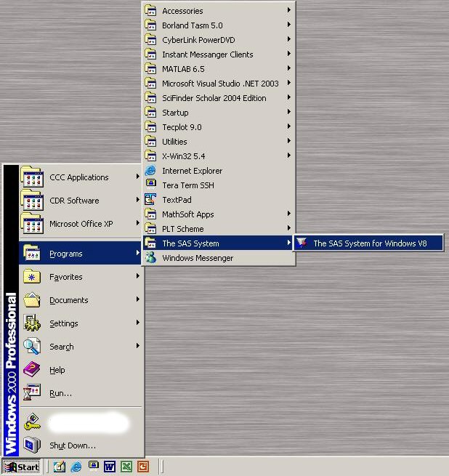Image resolution: width=449 pixels, height=476 pixels.
Task: Click the Tera Term quick launch icon
Action: click(x=94, y=465)
